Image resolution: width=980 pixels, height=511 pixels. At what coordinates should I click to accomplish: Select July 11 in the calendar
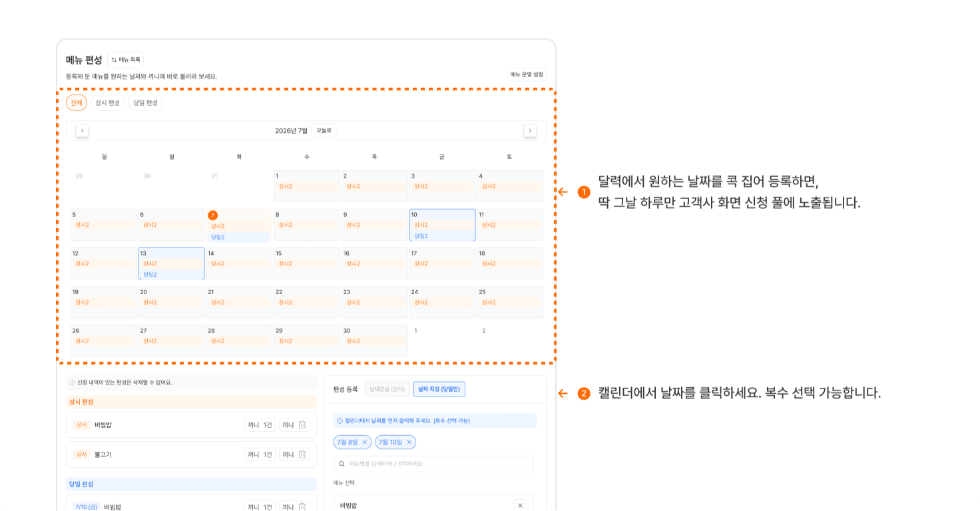510,225
